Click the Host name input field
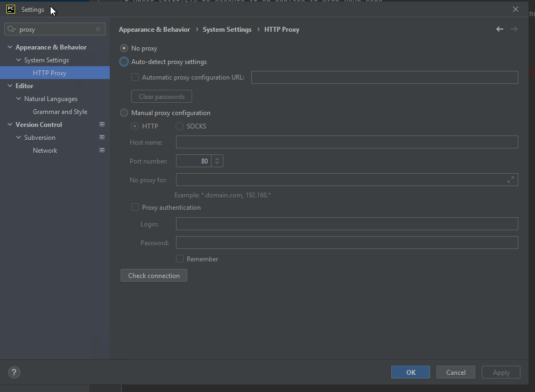 coord(347,142)
